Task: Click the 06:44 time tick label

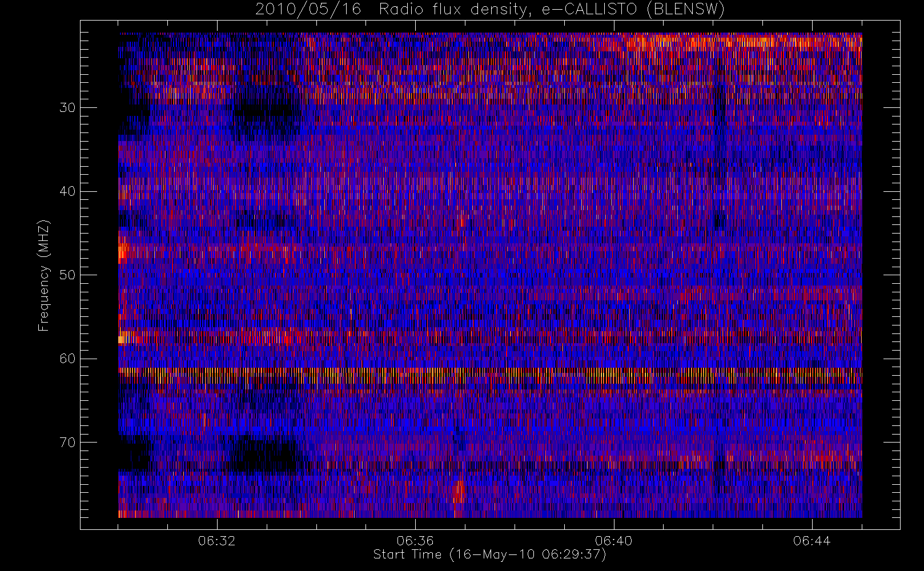Action: 812,541
